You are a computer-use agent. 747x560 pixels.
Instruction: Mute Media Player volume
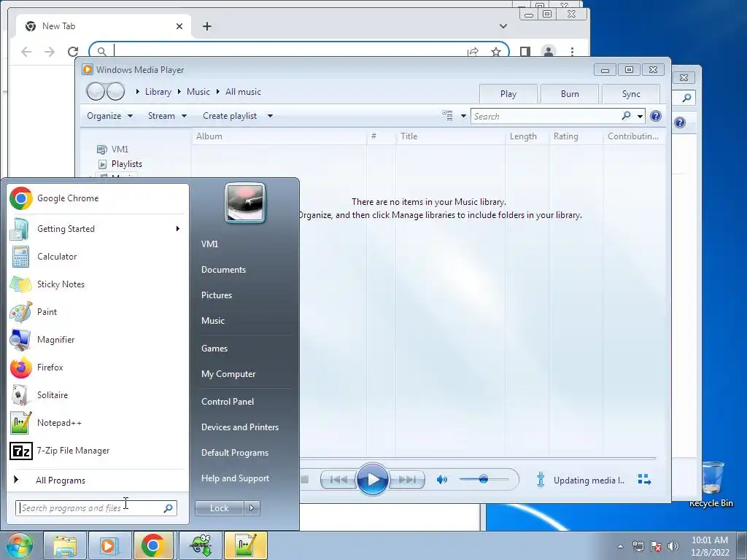click(x=441, y=480)
